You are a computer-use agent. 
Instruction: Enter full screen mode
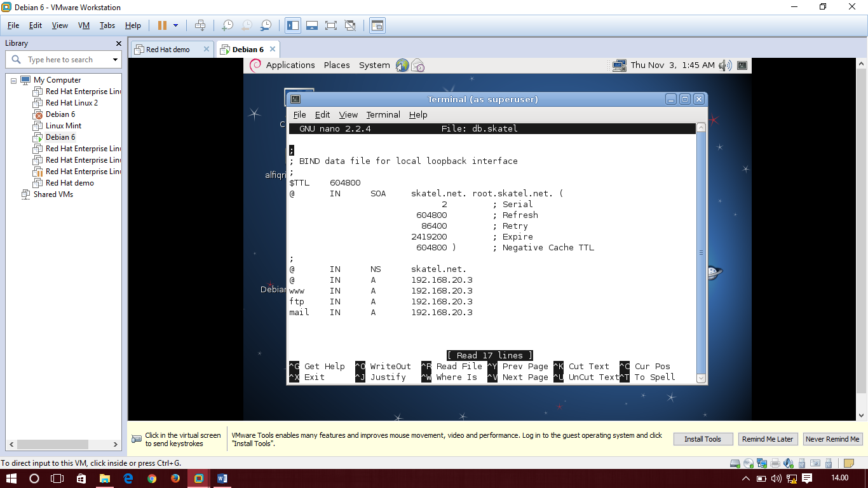coord(331,25)
